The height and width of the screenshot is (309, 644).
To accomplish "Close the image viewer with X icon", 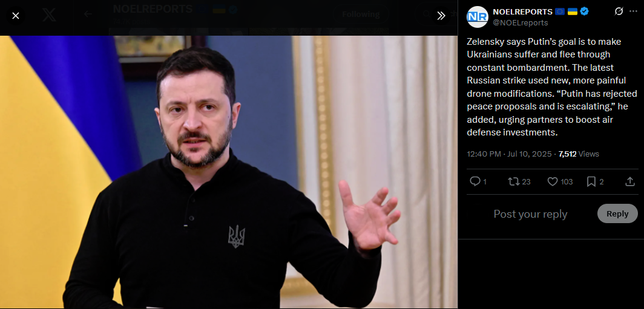I will [x=16, y=16].
